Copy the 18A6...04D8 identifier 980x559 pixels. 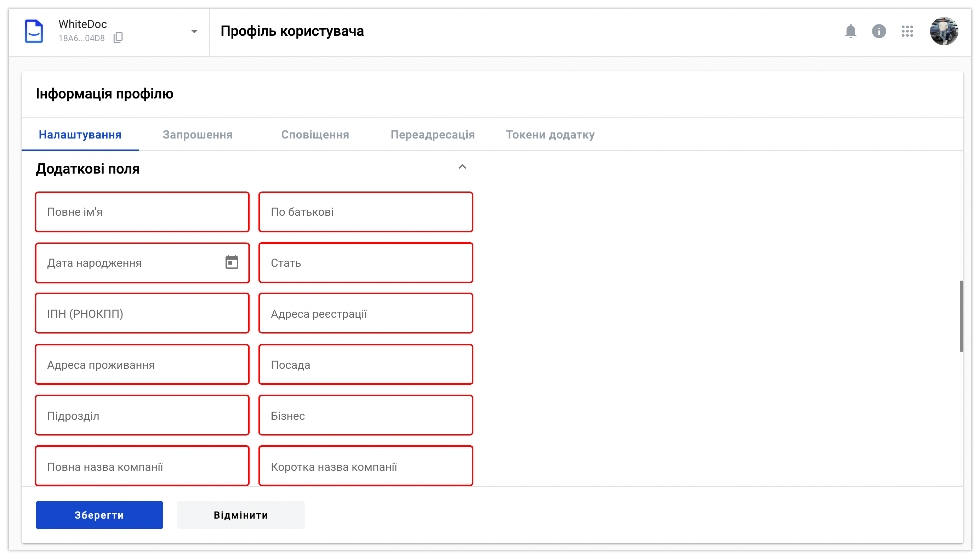(118, 38)
